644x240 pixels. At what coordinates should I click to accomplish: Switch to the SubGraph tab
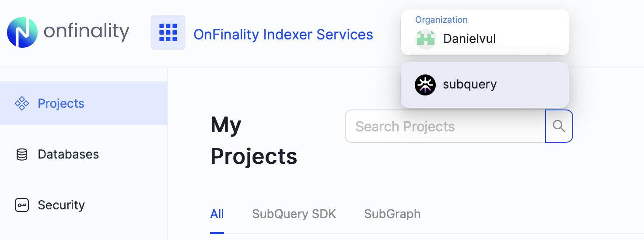(392, 214)
